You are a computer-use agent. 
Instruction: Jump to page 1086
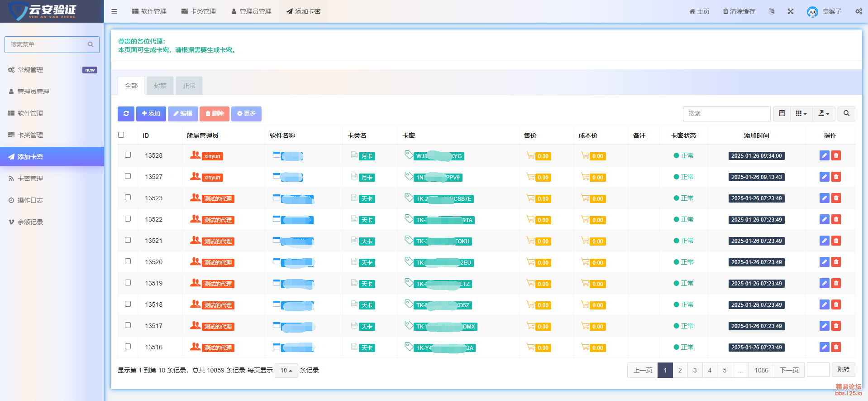pos(761,370)
